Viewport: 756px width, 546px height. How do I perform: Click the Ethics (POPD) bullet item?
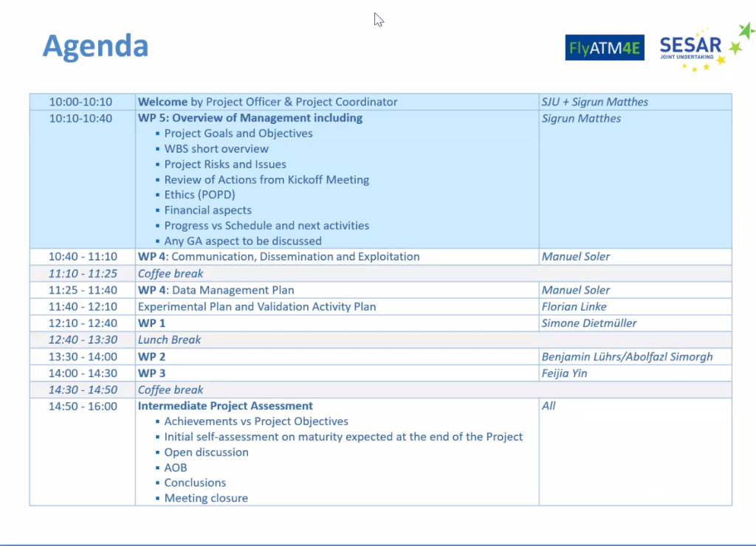click(x=199, y=195)
